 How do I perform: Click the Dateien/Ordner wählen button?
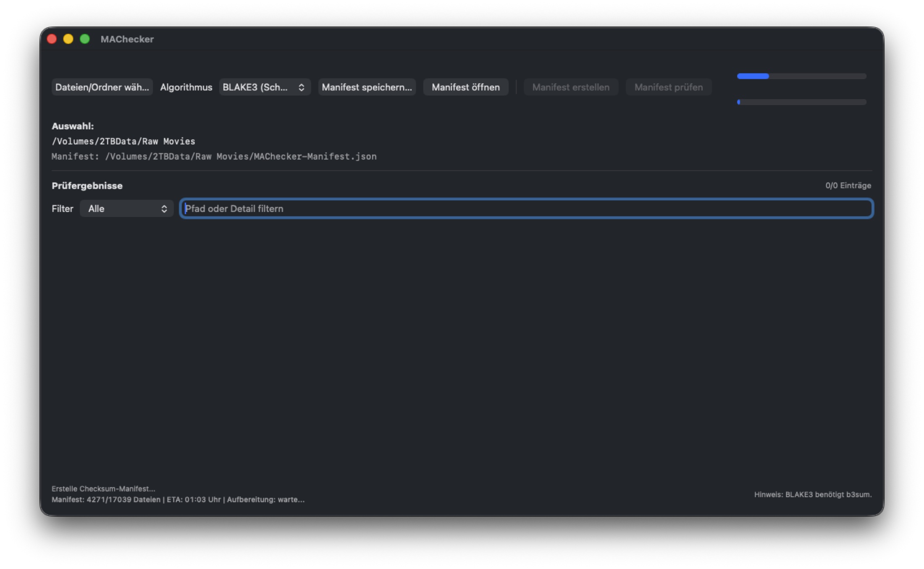point(102,87)
